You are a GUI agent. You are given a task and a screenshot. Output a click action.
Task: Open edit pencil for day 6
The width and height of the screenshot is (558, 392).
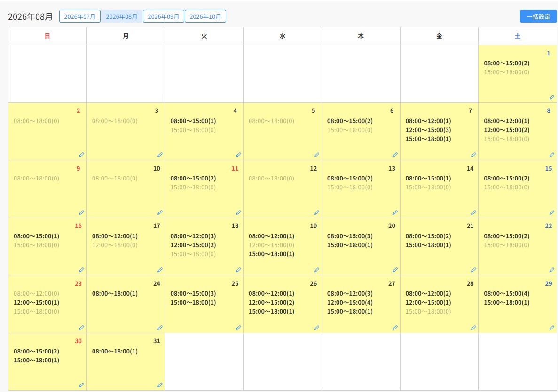coord(395,155)
